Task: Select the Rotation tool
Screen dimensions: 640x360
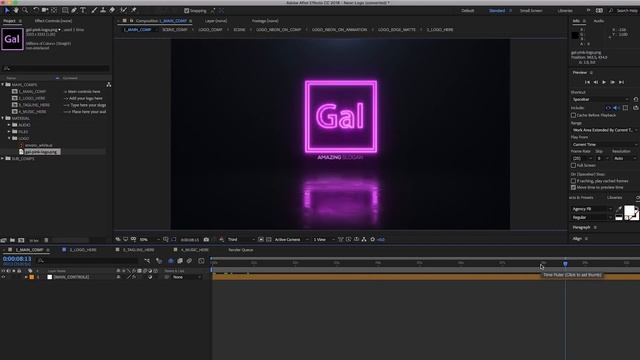Action: click(x=36, y=10)
